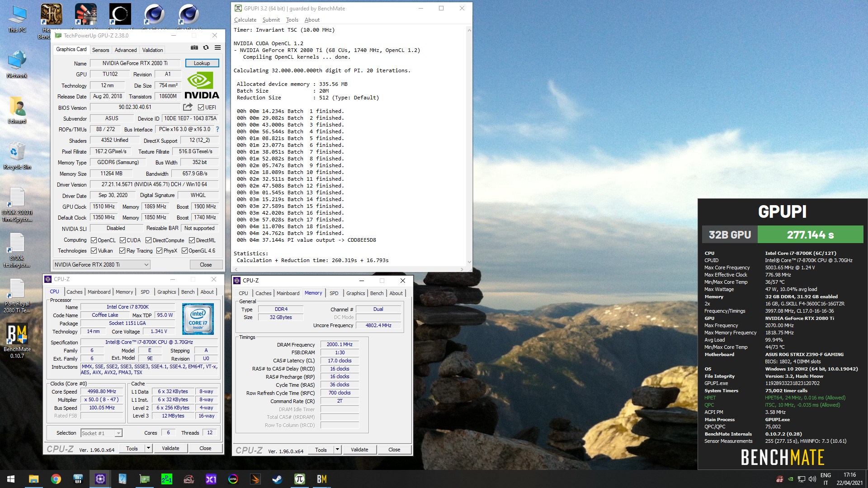Click Close in the CPU-Z Memory window
Viewport: 868px width, 488px height.
point(394,450)
